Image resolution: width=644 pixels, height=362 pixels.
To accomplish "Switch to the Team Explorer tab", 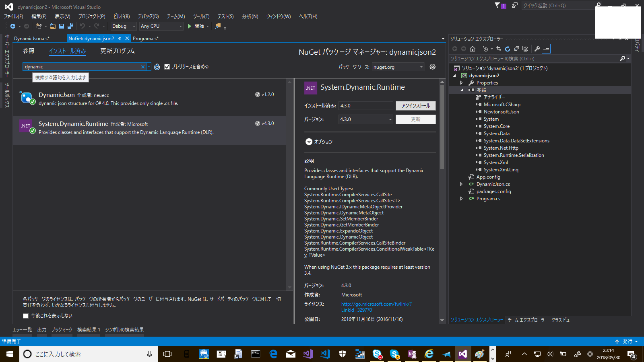I will [x=527, y=320].
